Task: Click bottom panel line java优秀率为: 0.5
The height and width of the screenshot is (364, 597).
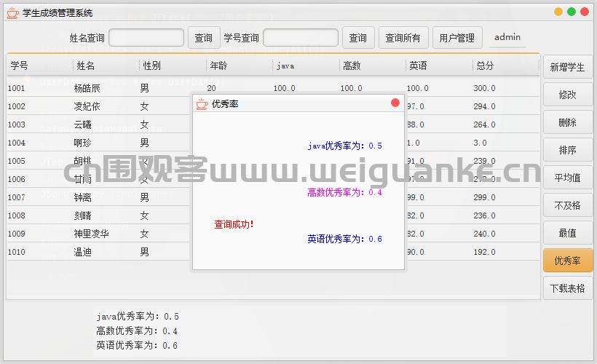Action: [x=138, y=317]
